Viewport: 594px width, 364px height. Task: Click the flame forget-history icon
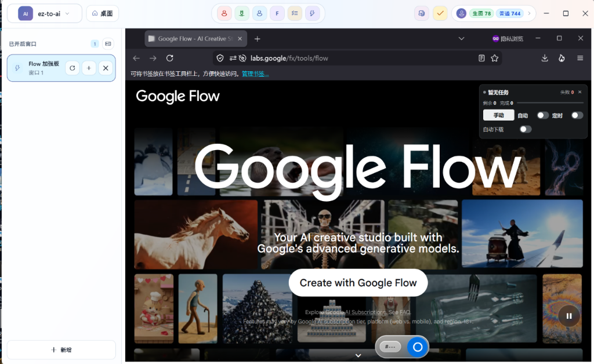pos(562,59)
